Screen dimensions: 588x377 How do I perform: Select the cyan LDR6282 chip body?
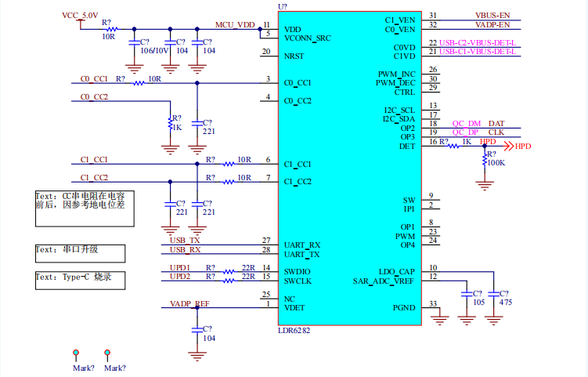349,169
